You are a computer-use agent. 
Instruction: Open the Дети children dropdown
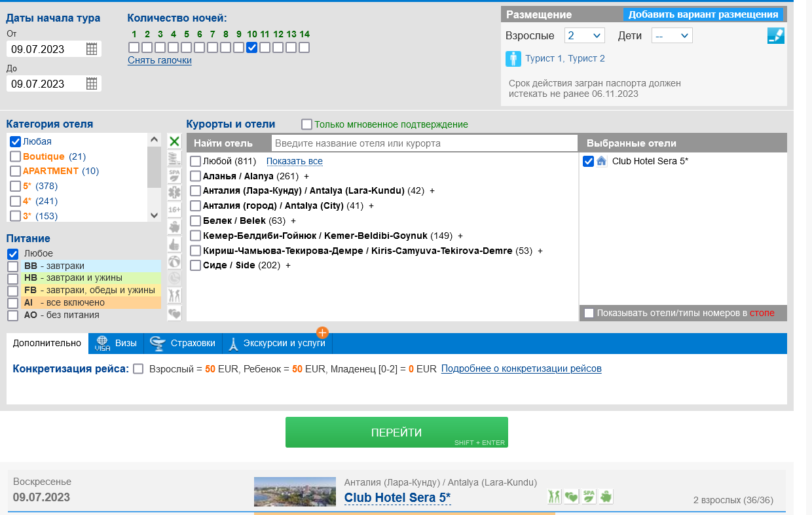(672, 36)
